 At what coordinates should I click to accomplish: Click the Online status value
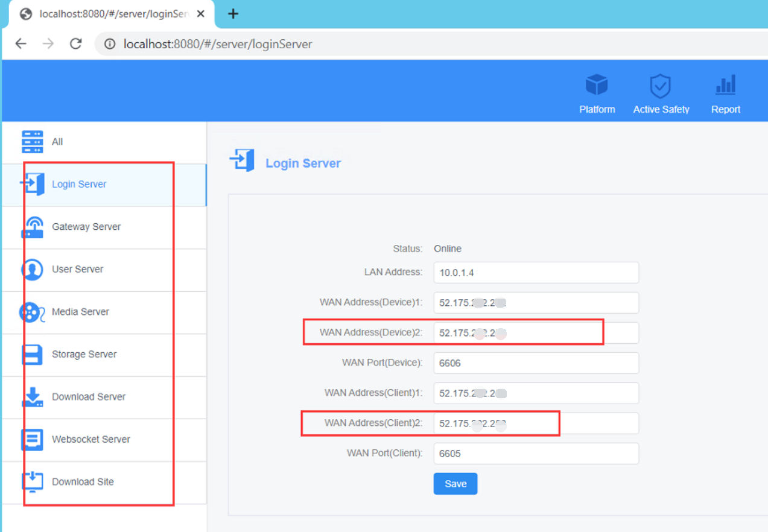click(448, 249)
